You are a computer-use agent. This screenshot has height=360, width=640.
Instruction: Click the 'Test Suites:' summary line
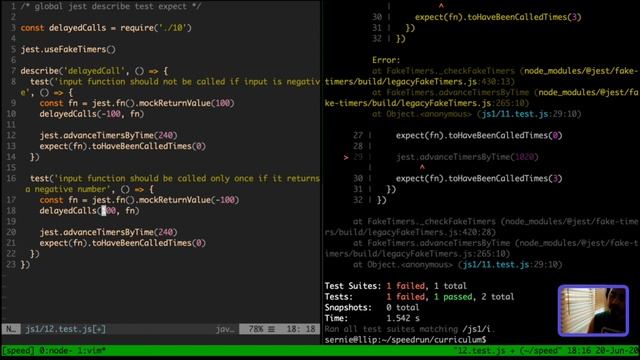pyautogui.click(x=396, y=286)
